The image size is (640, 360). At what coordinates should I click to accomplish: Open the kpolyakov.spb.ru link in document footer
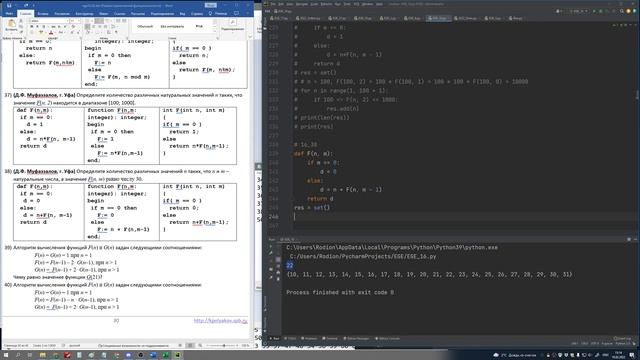(220, 321)
